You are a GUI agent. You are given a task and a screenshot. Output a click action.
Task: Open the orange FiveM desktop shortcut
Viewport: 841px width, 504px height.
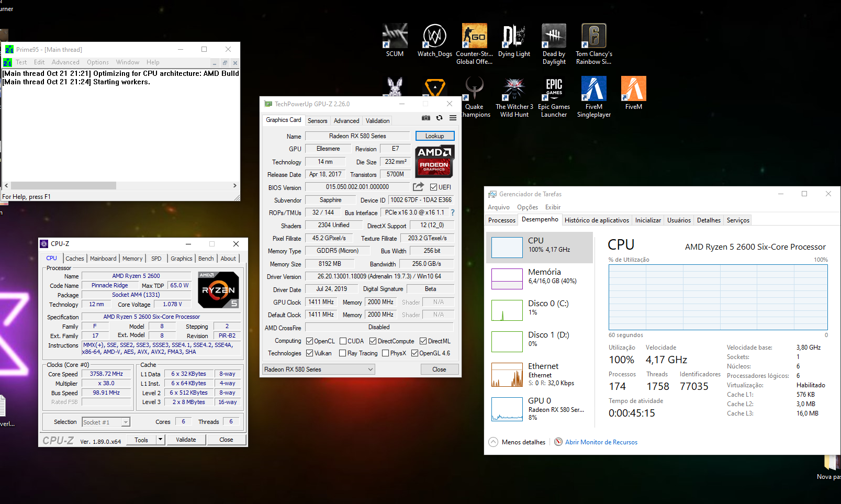(x=633, y=93)
